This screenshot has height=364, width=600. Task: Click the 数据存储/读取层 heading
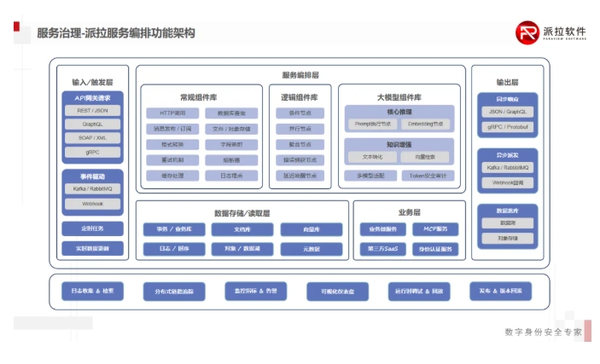click(x=242, y=213)
